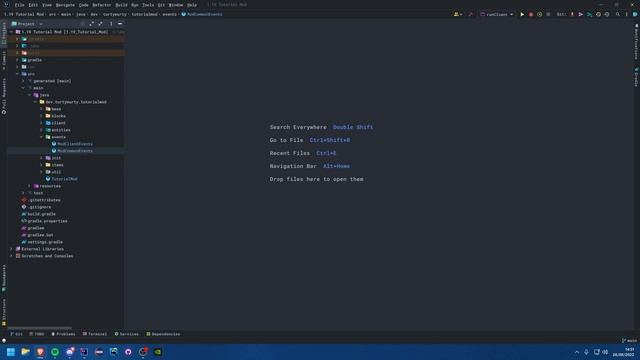Image resolution: width=640 pixels, height=360 pixels.
Task: Hide the Project panel with the minus icon
Action: (x=120, y=24)
